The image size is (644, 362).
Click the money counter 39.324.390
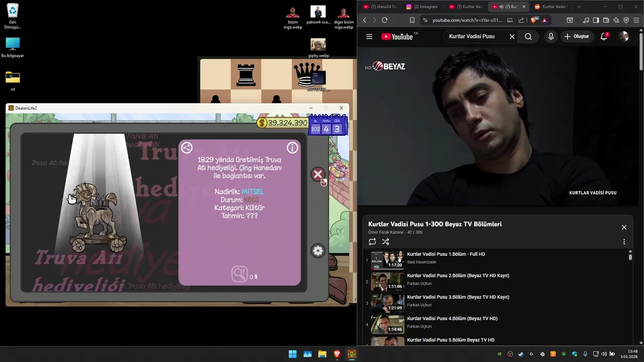coord(282,123)
